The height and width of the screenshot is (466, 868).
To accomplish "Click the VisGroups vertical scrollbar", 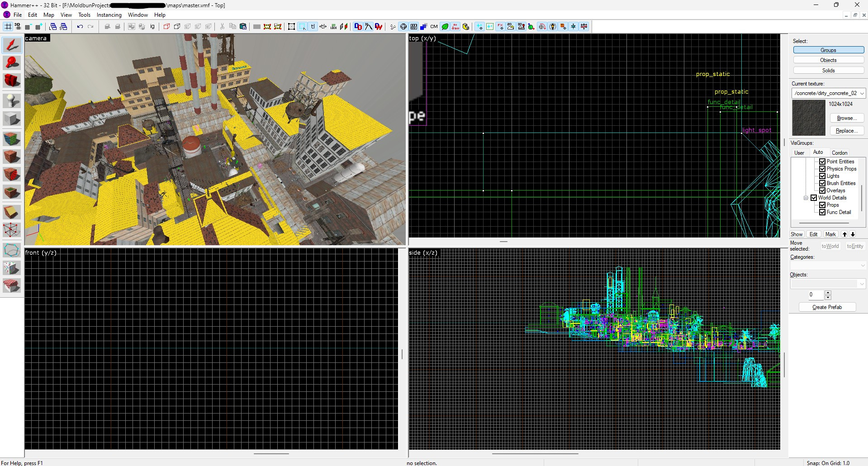I will (862, 198).
